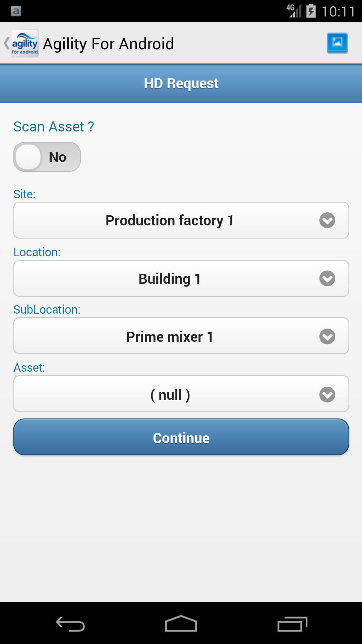Tap the HD Request header bar
The width and height of the screenshot is (362, 644).
181,84
